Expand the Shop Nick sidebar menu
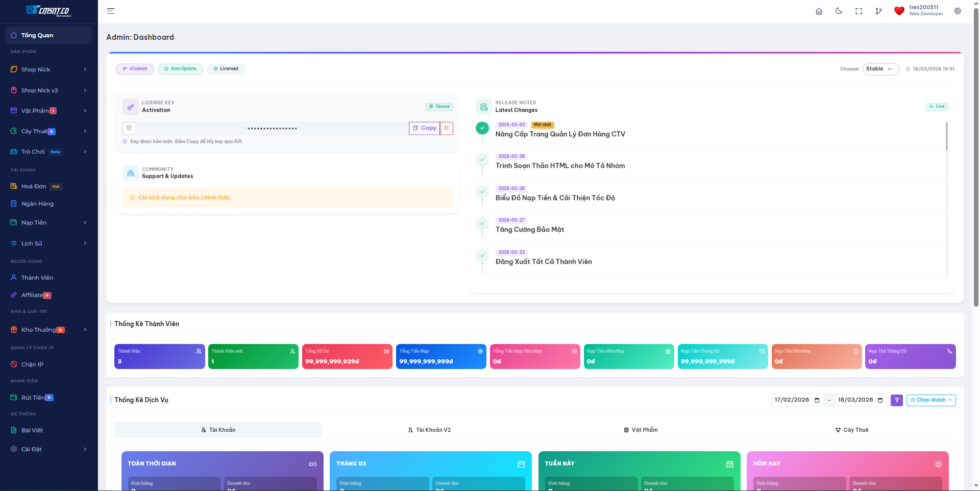Screen dimensions: 980x491 (48, 69)
